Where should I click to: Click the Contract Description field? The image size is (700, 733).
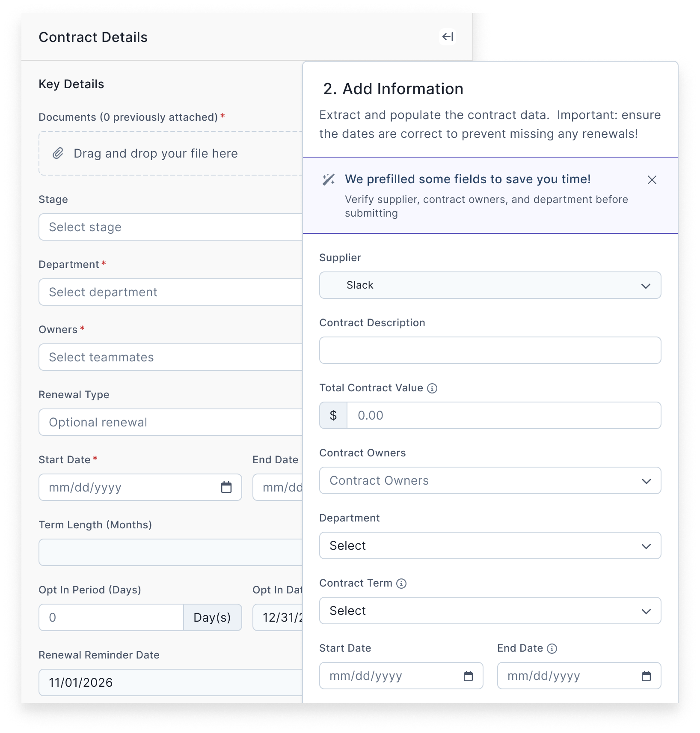tap(489, 350)
